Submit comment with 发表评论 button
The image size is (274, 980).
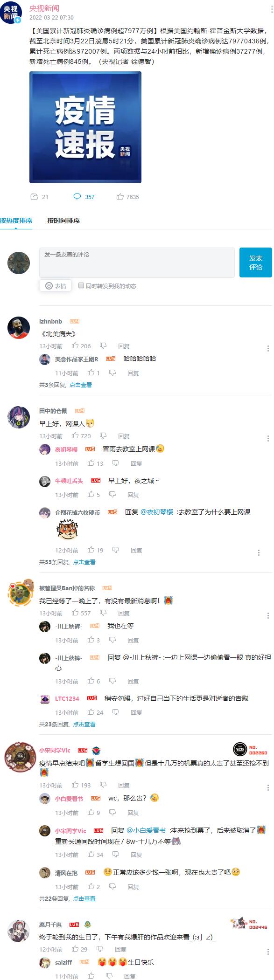[x=256, y=262]
